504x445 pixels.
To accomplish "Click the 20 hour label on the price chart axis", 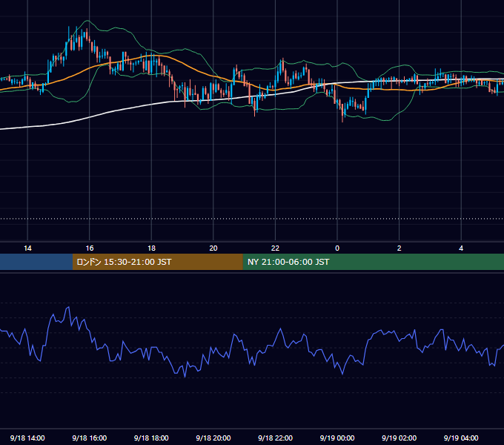I will [213, 248].
